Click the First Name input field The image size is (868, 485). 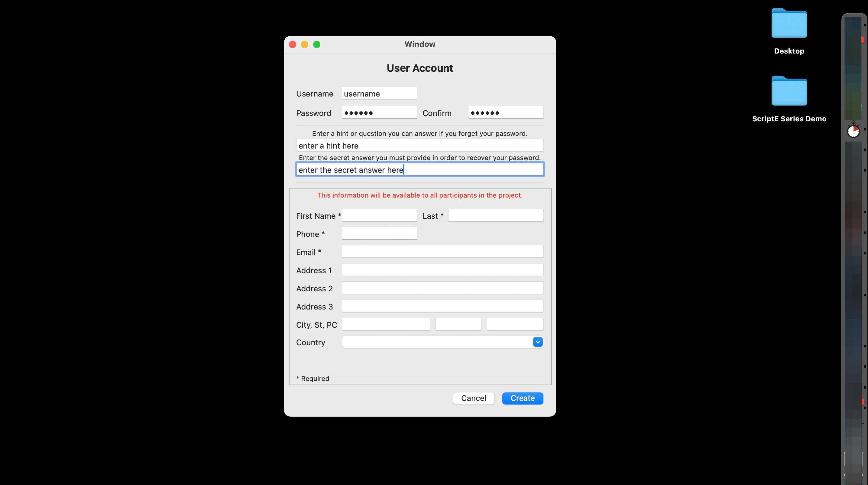click(x=379, y=215)
